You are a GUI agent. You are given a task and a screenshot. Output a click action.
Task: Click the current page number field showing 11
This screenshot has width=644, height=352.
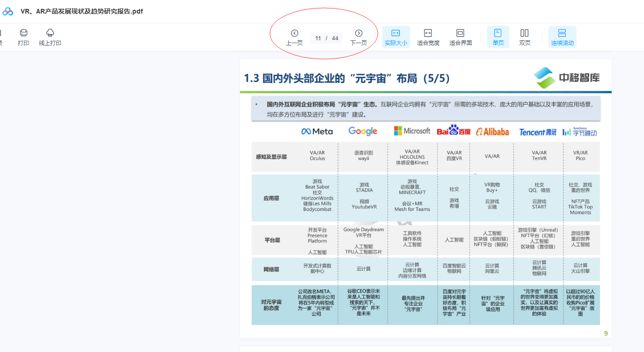(318, 38)
